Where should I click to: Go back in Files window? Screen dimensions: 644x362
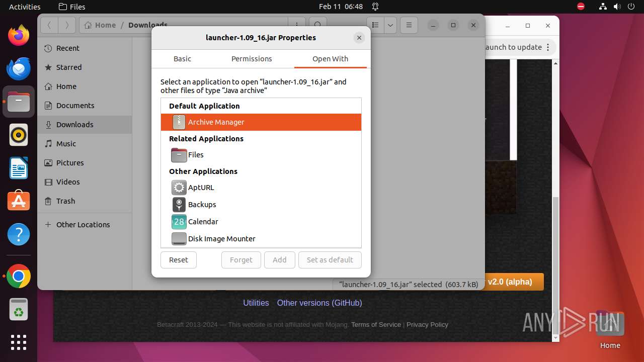tap(49, 25)
